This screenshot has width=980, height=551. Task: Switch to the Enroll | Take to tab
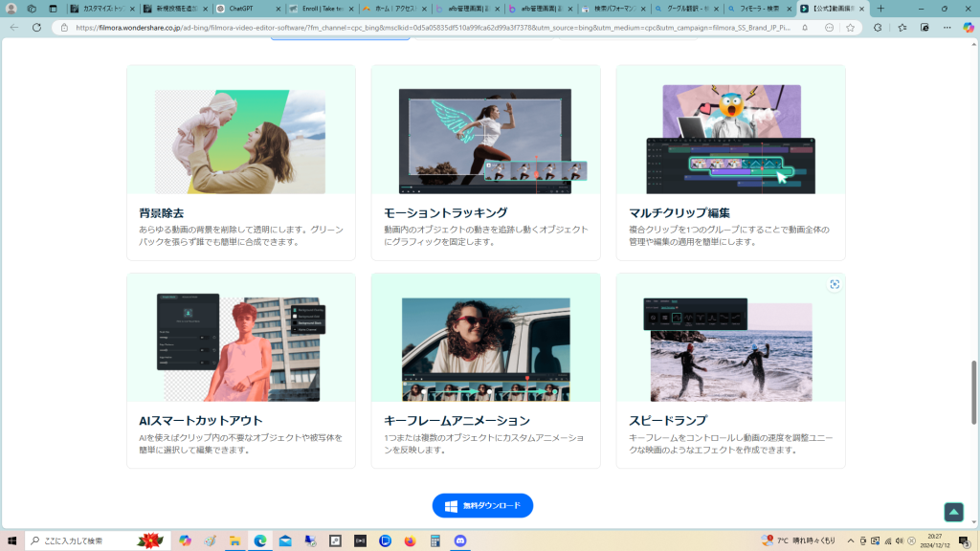[319, 9]
